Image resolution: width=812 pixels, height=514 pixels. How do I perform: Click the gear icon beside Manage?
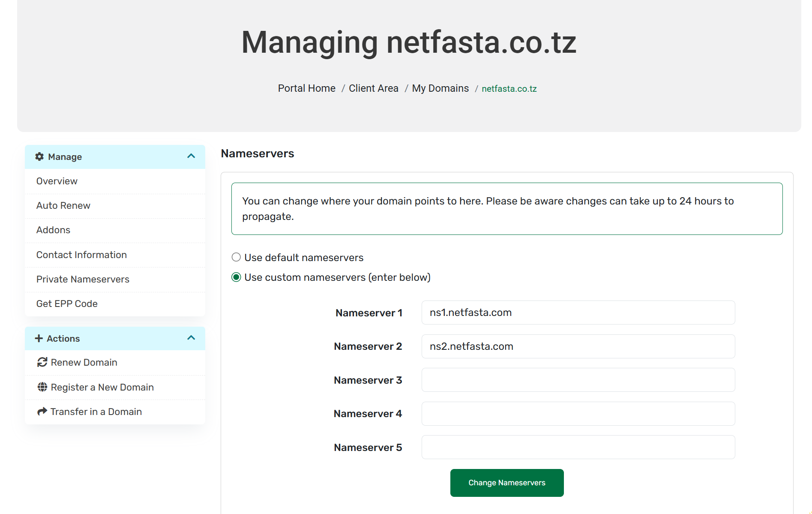point(39,156)
